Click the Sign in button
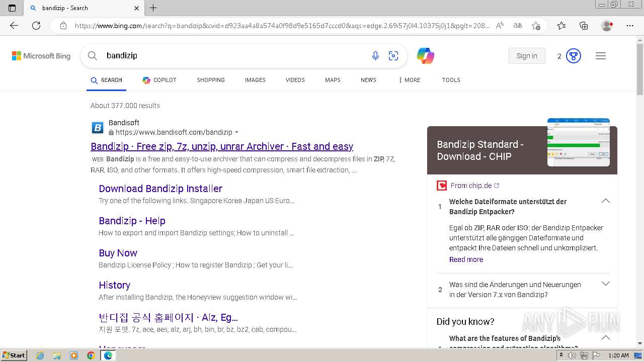This screenshot has width=644, height=362. click(527, 56)
